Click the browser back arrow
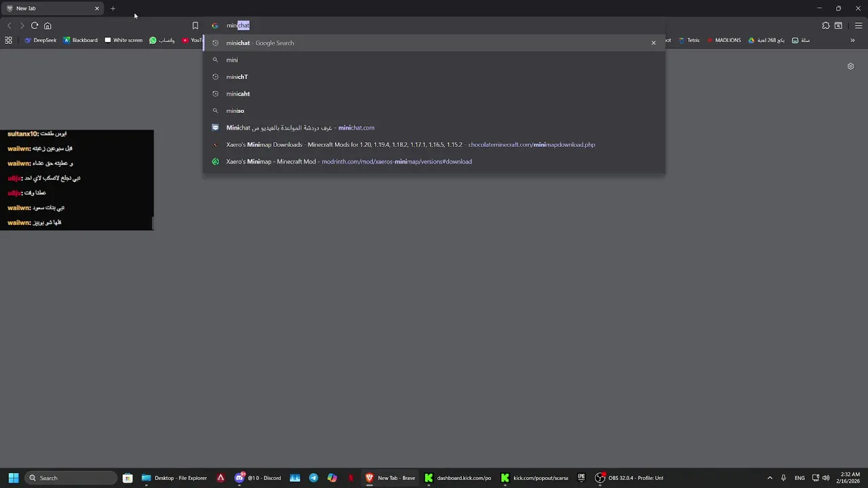 pos(9,26)
